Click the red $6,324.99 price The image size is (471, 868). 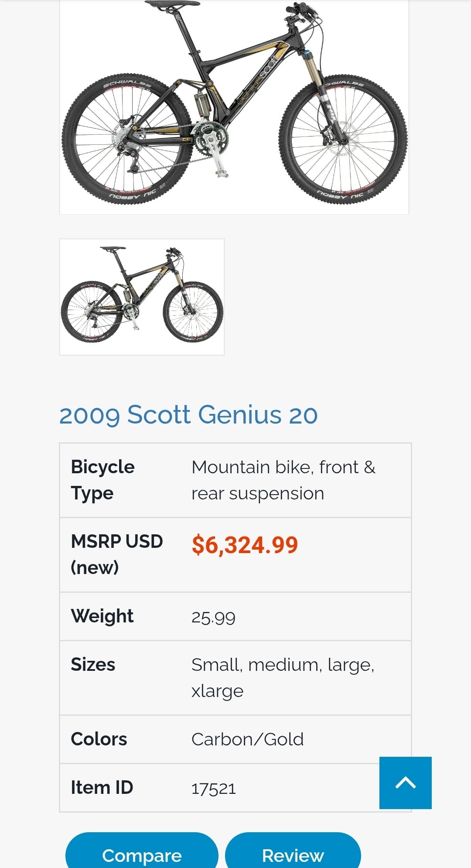[245, 545]
